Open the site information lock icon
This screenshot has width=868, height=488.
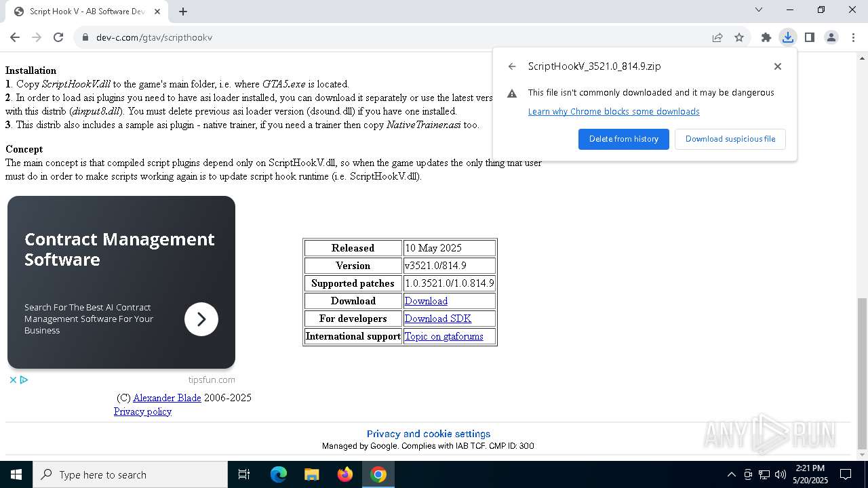point(85,37)
